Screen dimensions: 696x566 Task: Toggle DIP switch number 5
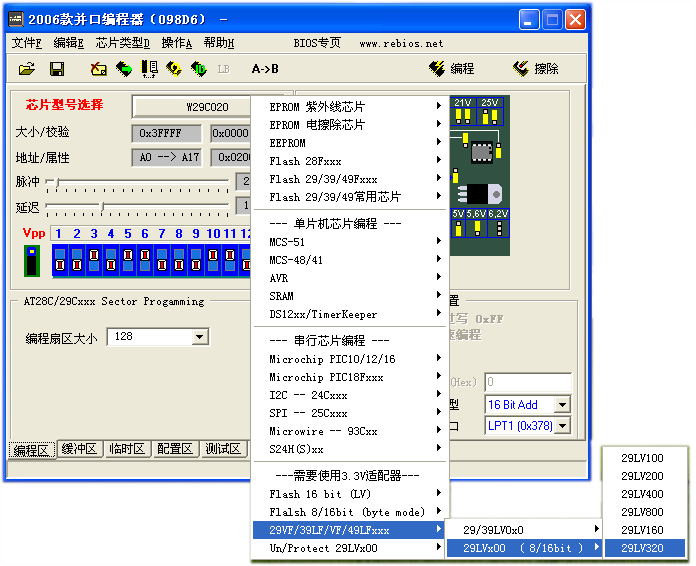point(128,260)
